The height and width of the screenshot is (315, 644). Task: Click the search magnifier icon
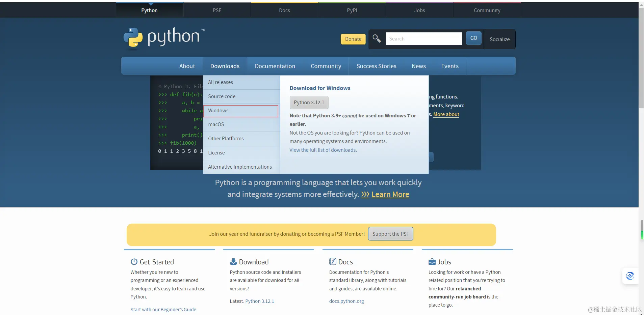click(x=377, y=38)
